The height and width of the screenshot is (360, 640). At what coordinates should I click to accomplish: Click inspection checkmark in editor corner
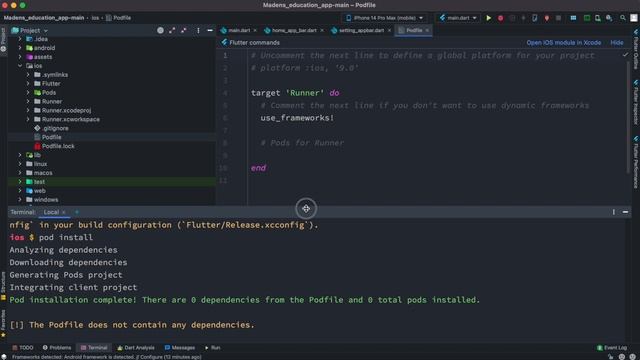coord(625,55)
